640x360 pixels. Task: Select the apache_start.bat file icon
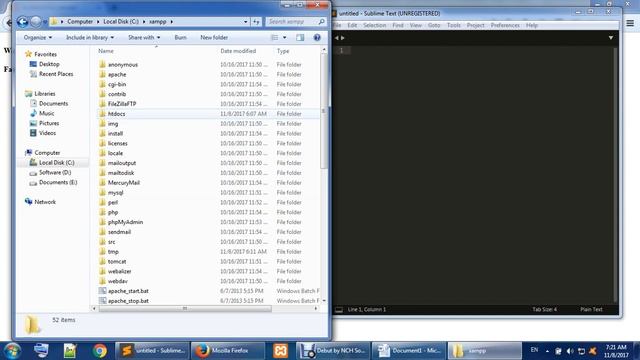(102, 291)
